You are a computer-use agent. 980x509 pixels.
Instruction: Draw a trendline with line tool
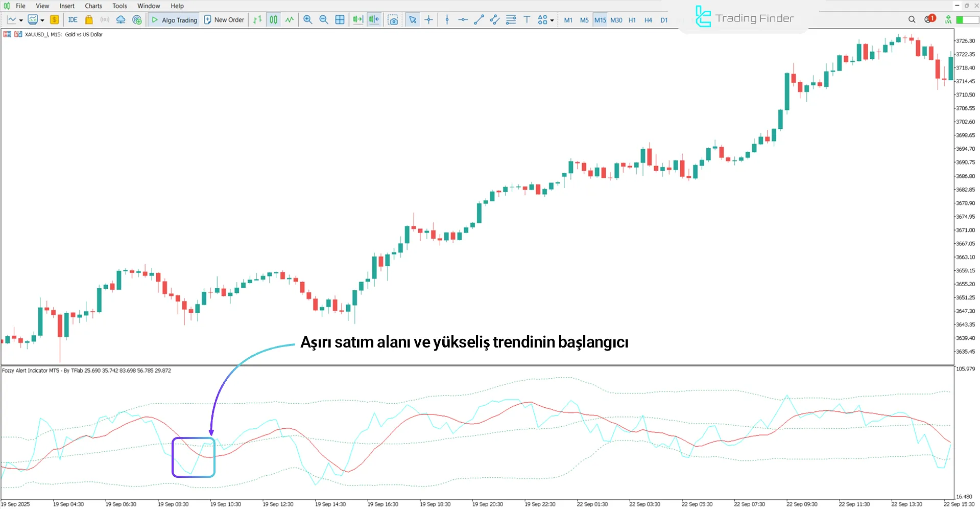[479, 19]
